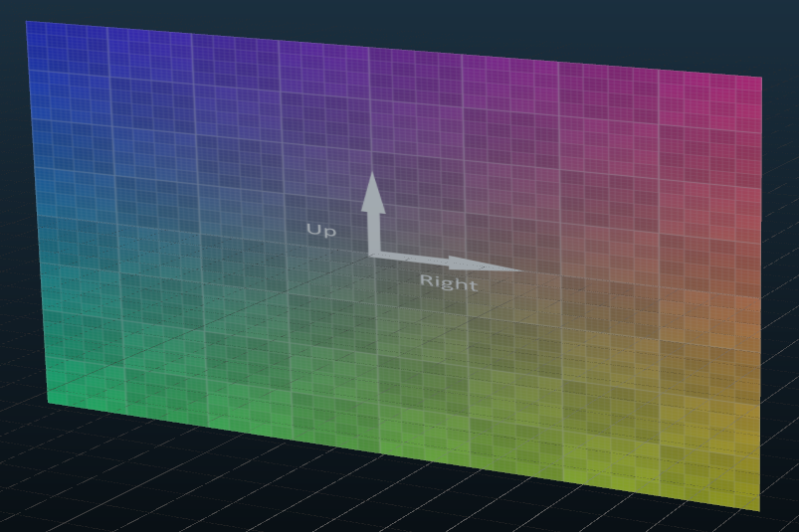
Task: Click the Right arrow gizmo
Action: [448, 263]
